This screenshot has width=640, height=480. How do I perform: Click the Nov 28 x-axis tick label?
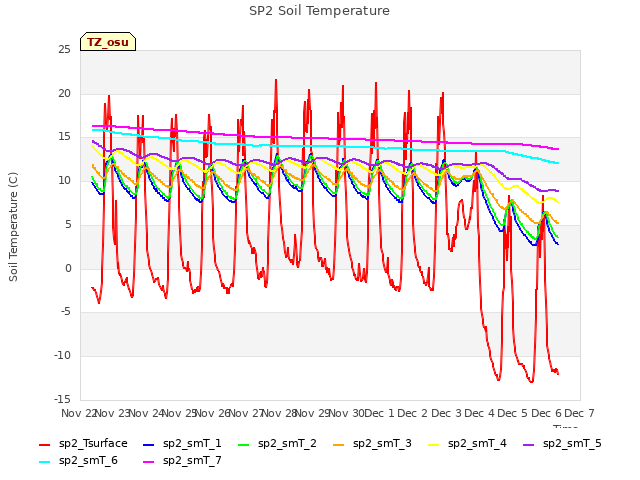tap(279, 413)
